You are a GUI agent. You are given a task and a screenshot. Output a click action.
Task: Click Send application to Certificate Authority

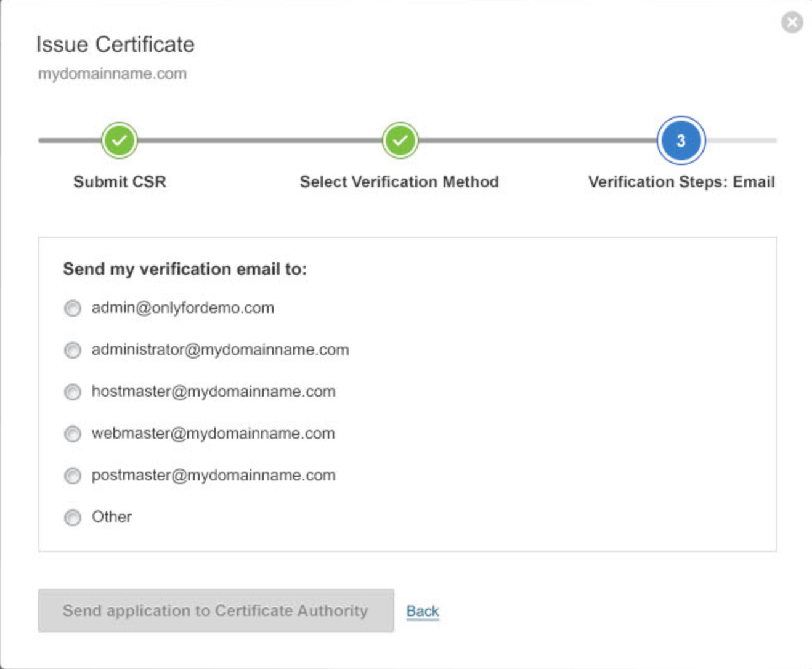216,610
